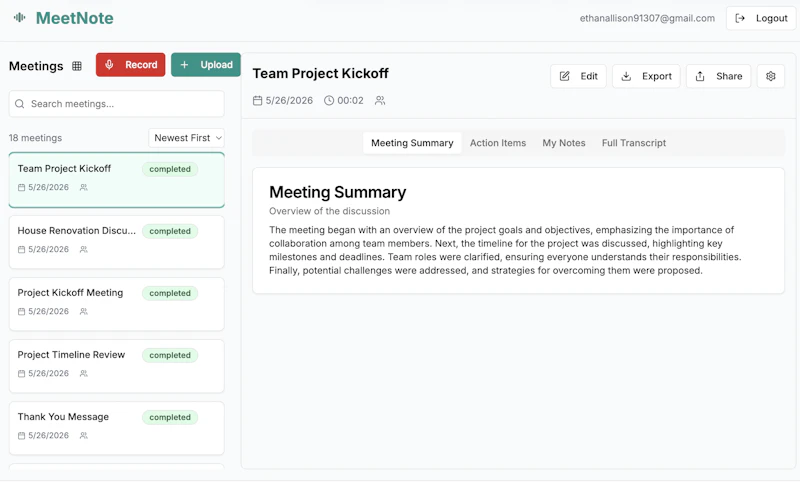Open the Project Timeline Review meeting

click(116, 366)
